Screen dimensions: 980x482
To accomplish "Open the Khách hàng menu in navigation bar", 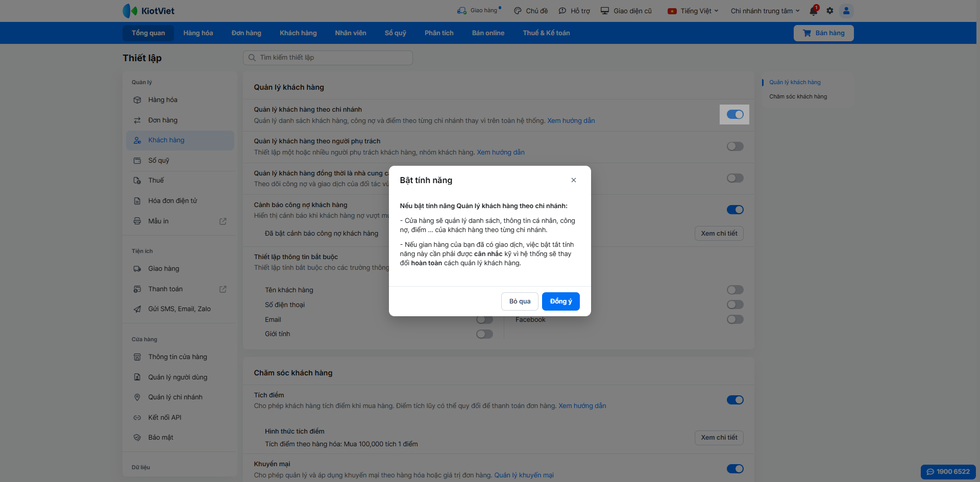I will pos(298,33).
